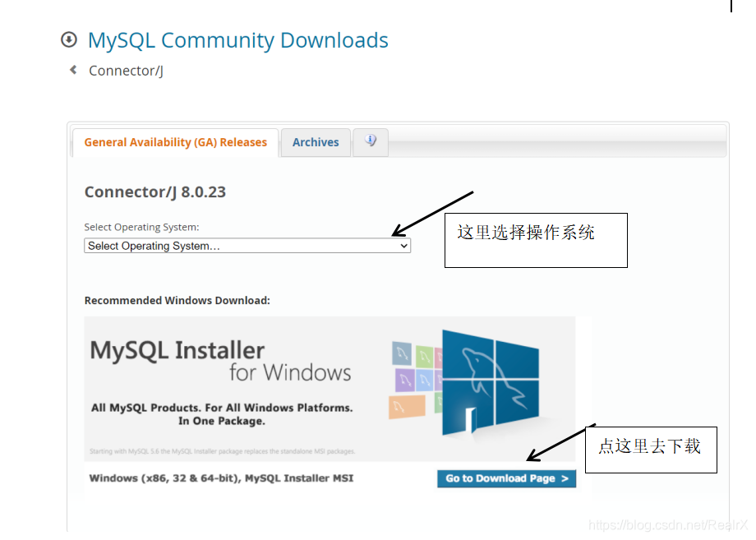The width and height of the screenshot is (756, 540).
Task: Click the Connector/J 8.0.23 heading text
Action: [154, 192]
